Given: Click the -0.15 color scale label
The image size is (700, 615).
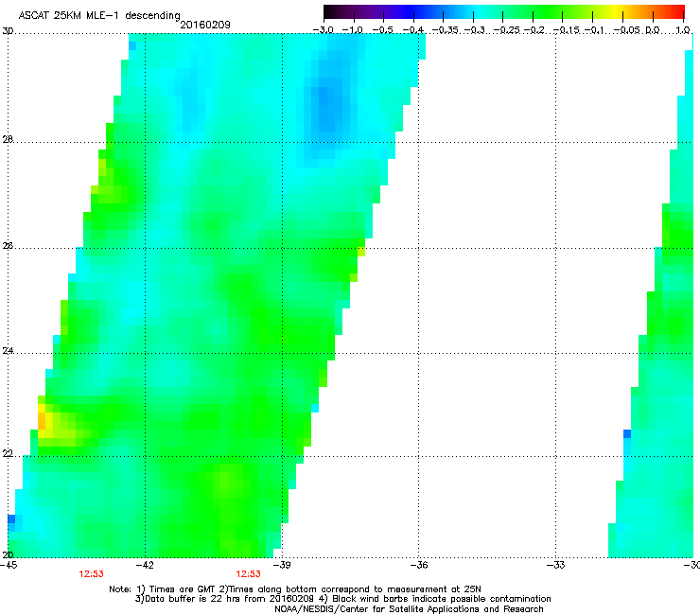Looking at the screenshot, I should [x=566, y=30].
